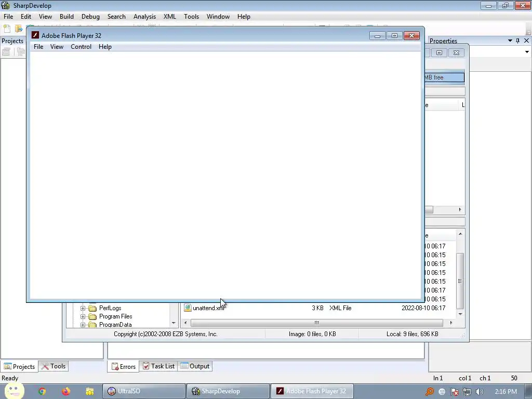The image size is (532, 399).
Task: Expand the PerfLogs folder in UltraISO tree
Action: point(83,308)
